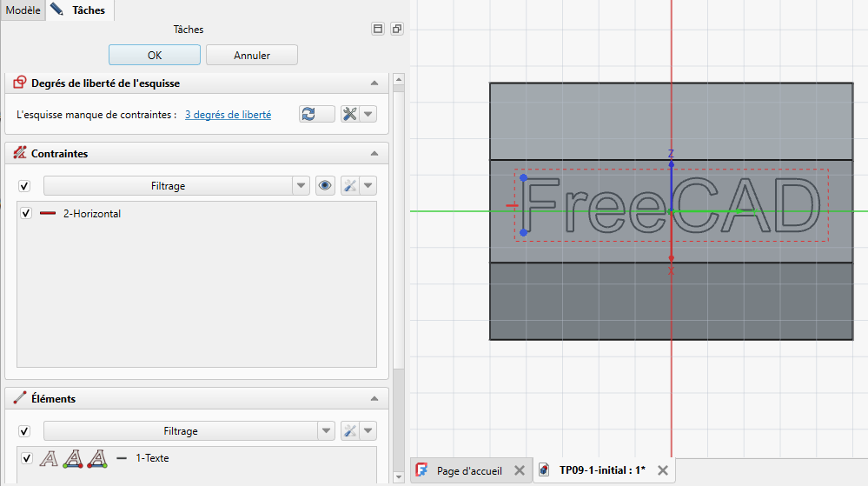
Task: Click the constraints settings tool icon
Action: (x=350, y=186)
